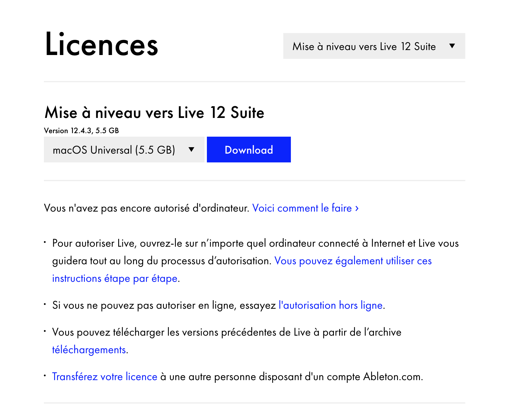
Task: Click the text 'Vous n'avez pas encore autorisé d'ordinateur.'
Action: coord(147,208)
